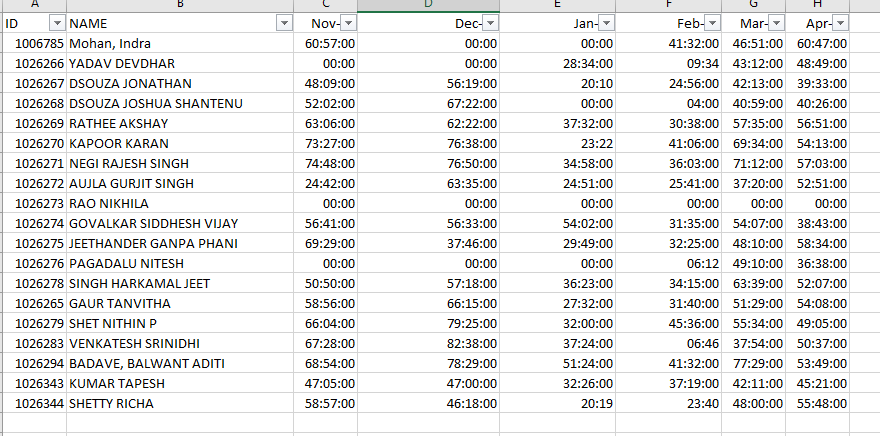This screenshot has height=436, width=880.
Task: Select Feb value 23:40 for SHETTY RICHA
Action: 668,403
